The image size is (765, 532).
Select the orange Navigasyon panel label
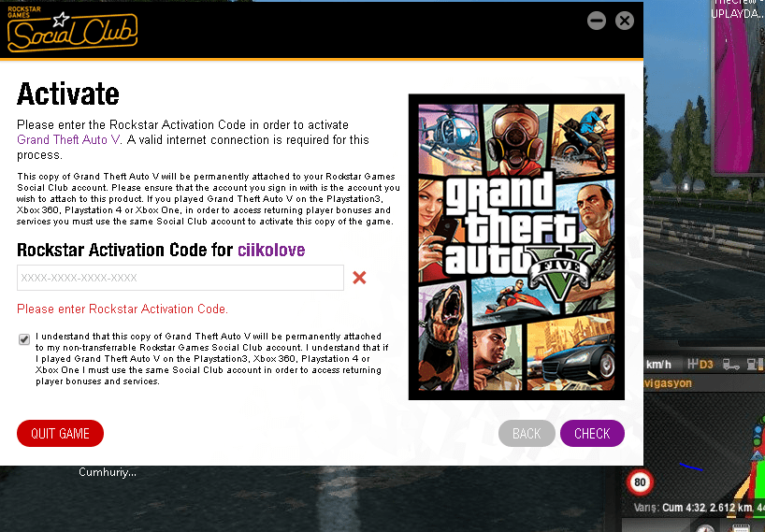click(x=668, y=383)
